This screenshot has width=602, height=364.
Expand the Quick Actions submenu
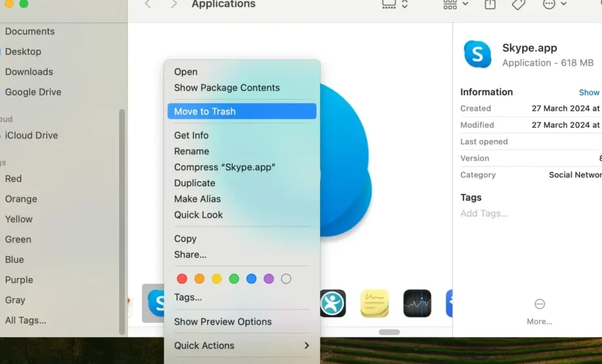(242, 346)
